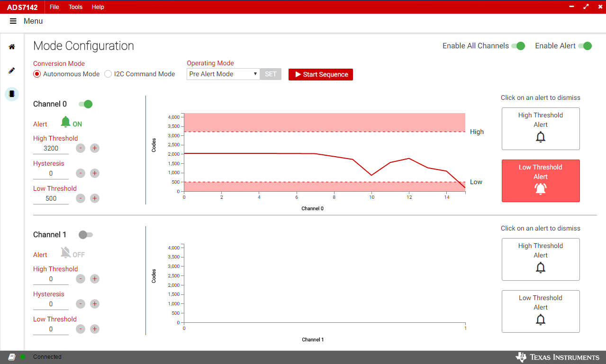Enable the Channel 1 toggle

point(86,235)
